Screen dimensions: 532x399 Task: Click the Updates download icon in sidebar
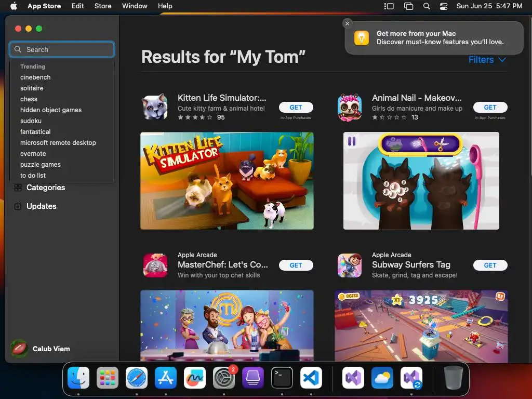pyautogui.click(x=18, y=206)
